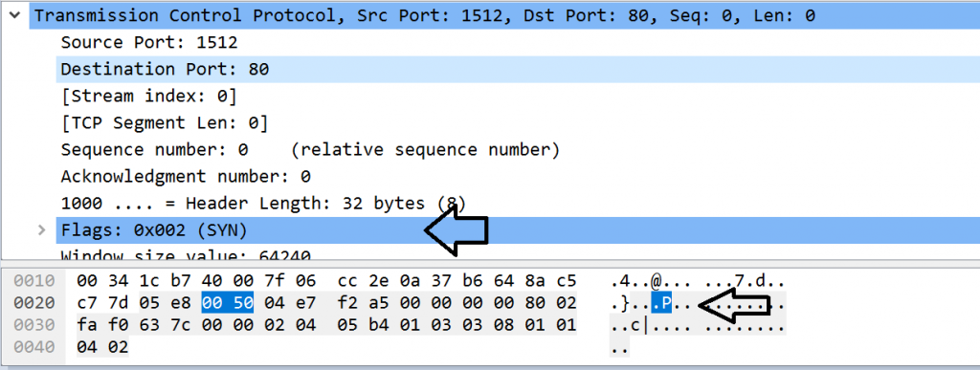
Task: Collapse the Transmission Control Protocol tree node
Action: pyautogui.click(x=15, y=15)
